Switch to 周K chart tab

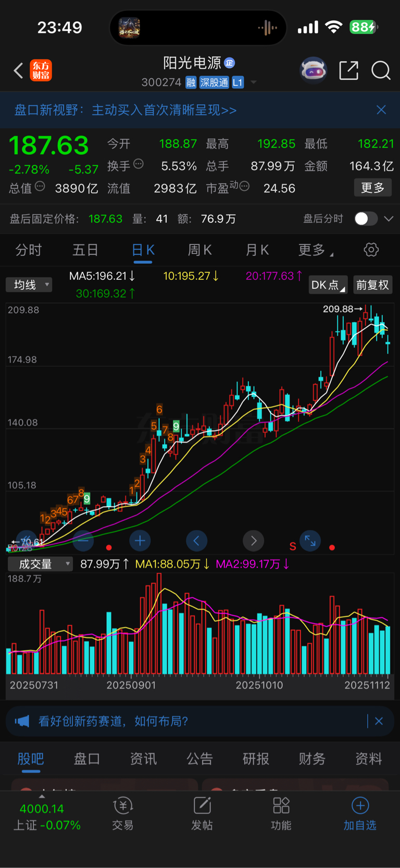point(199,250)
